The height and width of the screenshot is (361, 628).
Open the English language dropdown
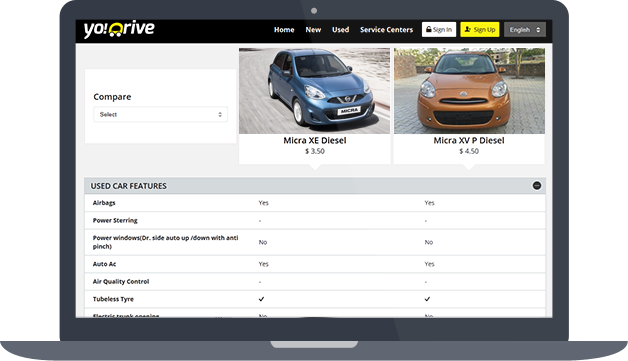525,30
